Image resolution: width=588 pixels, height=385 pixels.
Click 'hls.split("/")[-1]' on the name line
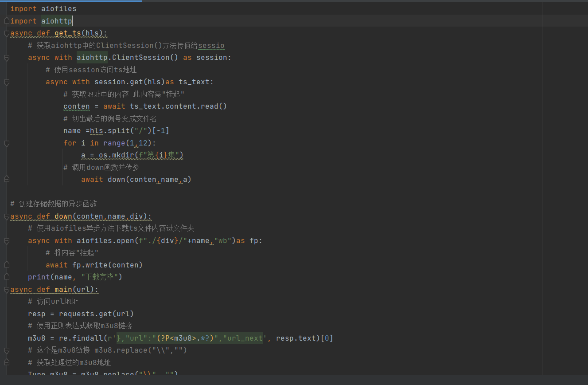129,131
